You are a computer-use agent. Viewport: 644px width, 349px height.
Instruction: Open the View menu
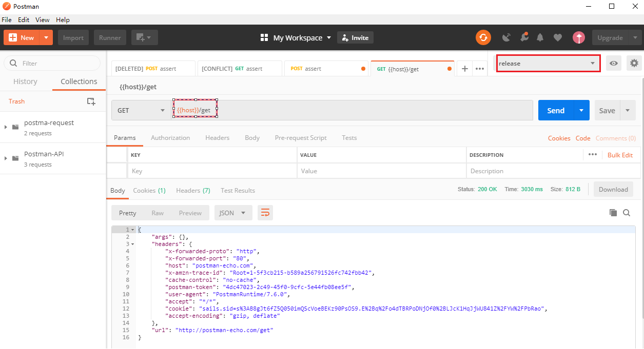(x=43, y=19)
